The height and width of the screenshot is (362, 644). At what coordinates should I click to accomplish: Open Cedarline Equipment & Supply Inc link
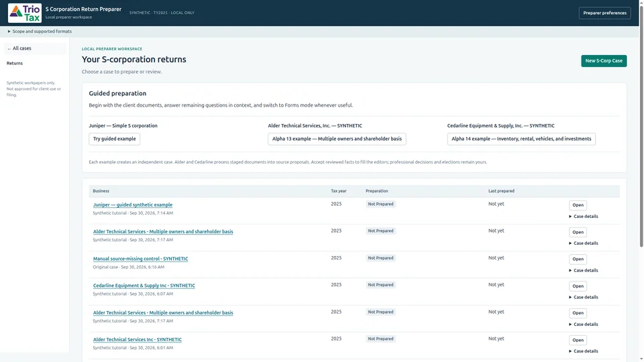[x=144, y=286]
